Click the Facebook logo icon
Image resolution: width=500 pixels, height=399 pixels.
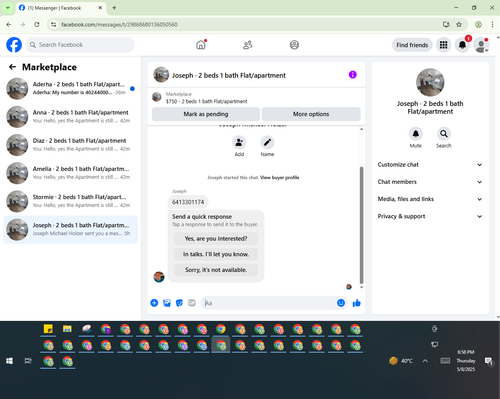pos(14,45)
